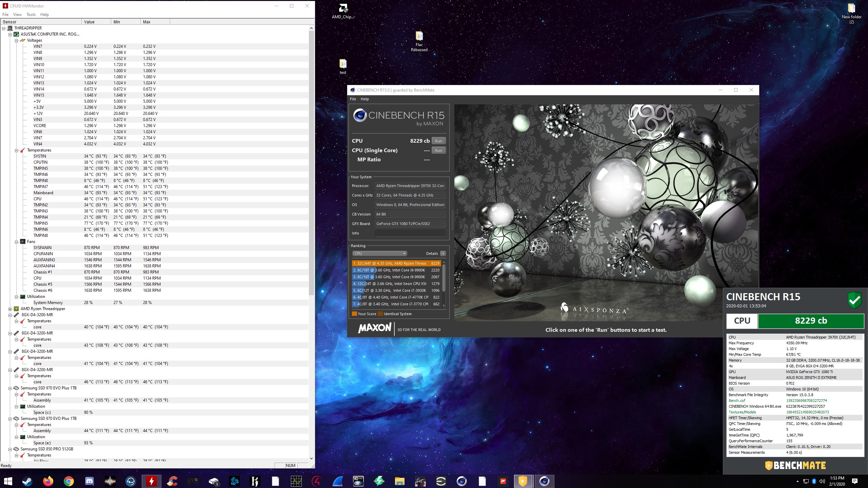868x488 pixels.
Task: Click the game controller taskbar icon
Action: pos(193,481)
